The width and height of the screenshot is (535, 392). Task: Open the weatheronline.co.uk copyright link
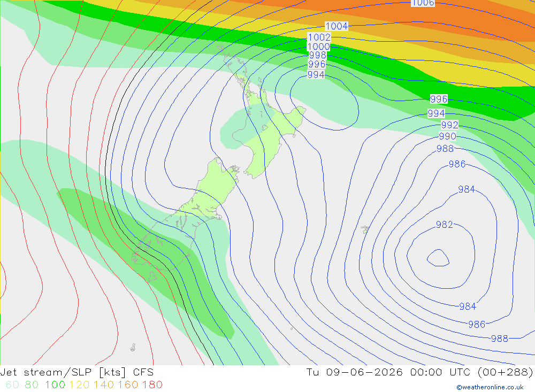[490, 387]
